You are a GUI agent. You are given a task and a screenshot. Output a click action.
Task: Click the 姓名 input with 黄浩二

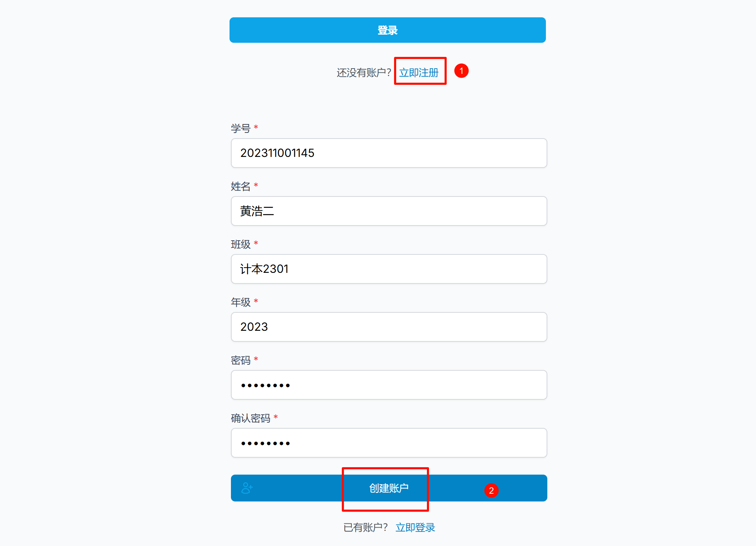tap(389, 211)
